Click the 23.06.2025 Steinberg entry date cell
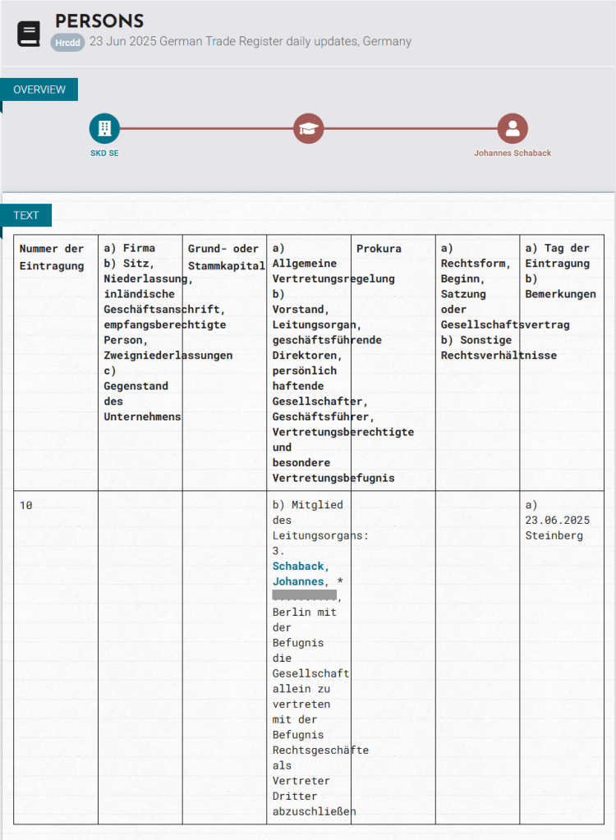 [x=558, y=521]
